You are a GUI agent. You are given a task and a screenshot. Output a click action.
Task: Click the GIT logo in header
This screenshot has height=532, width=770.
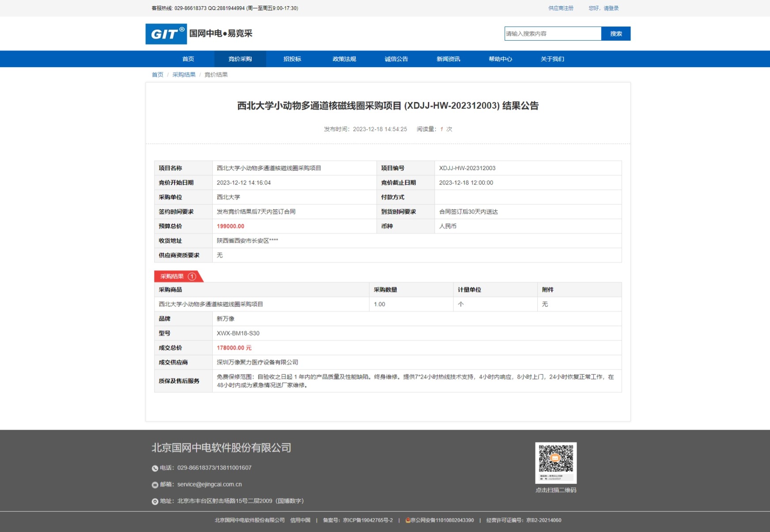click(166, 34)
